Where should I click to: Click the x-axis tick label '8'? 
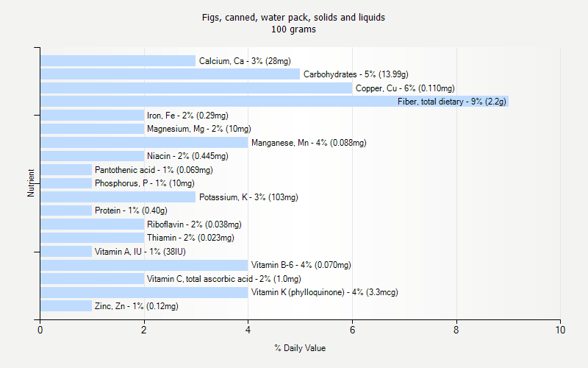(456, 330)
